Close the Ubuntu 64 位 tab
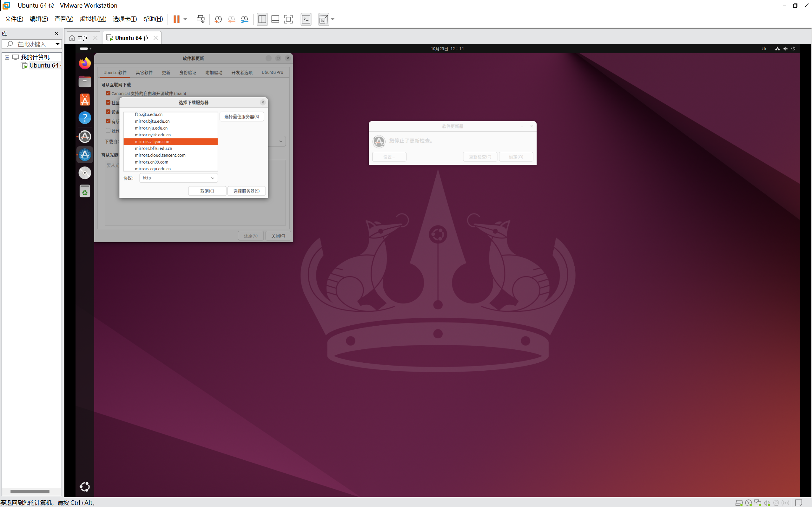The height and width of the screenshot is (507, 812). (155, 38)
